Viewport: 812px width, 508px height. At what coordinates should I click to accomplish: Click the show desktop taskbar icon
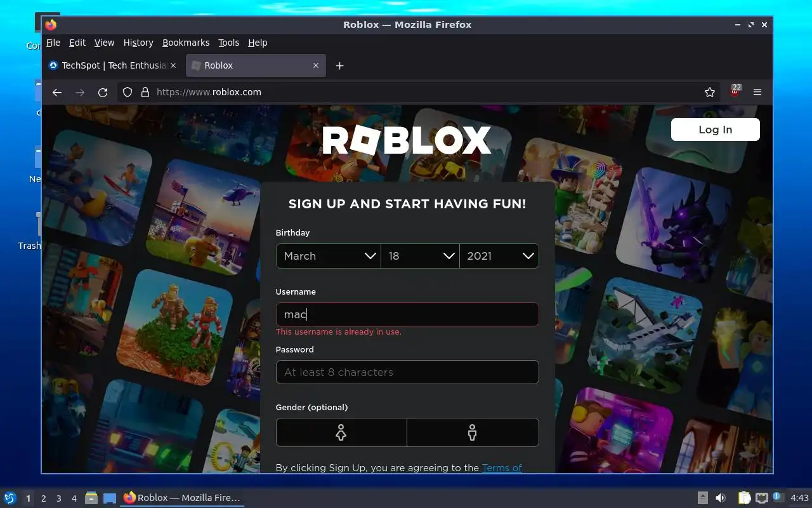110,498
